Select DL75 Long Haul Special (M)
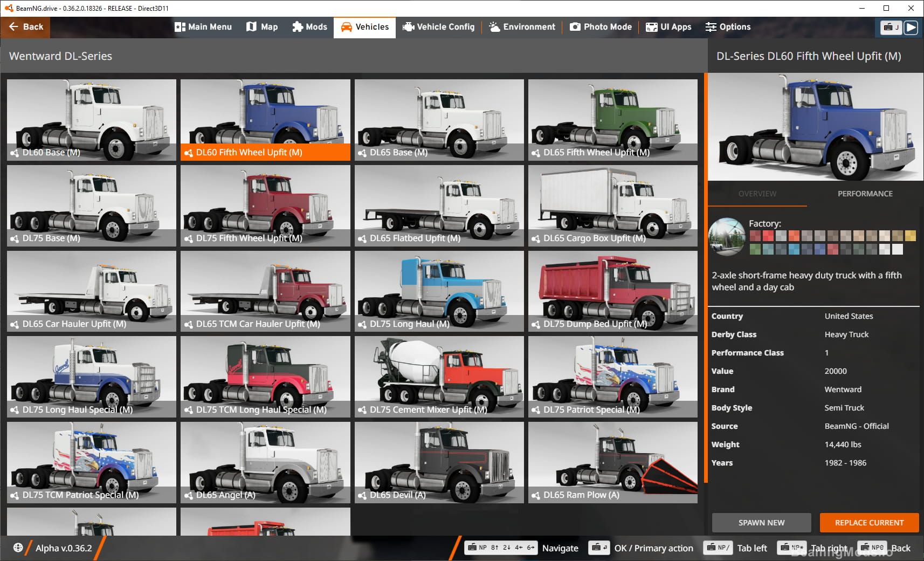The image size is (924, 561). tap(92, 377)
